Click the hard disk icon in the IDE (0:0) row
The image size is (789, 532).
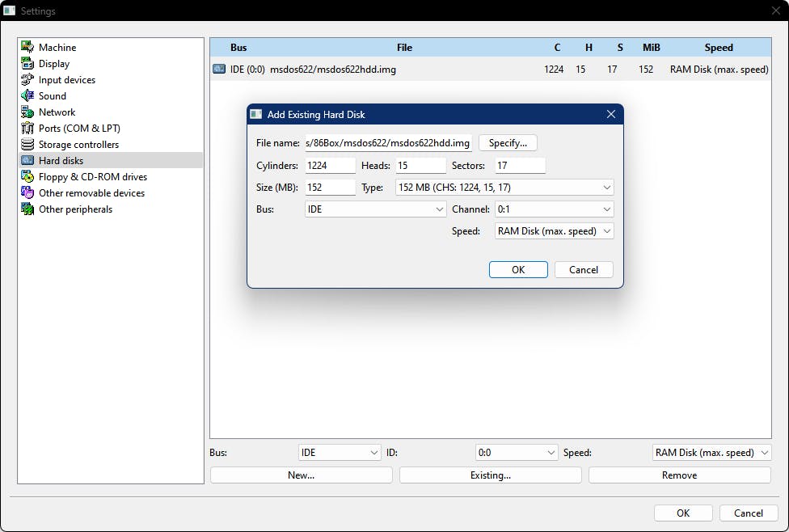[x=219, y=69]
